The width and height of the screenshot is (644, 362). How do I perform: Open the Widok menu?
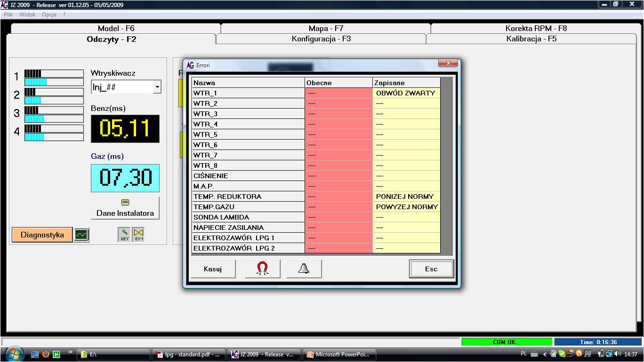coord(27,15)
